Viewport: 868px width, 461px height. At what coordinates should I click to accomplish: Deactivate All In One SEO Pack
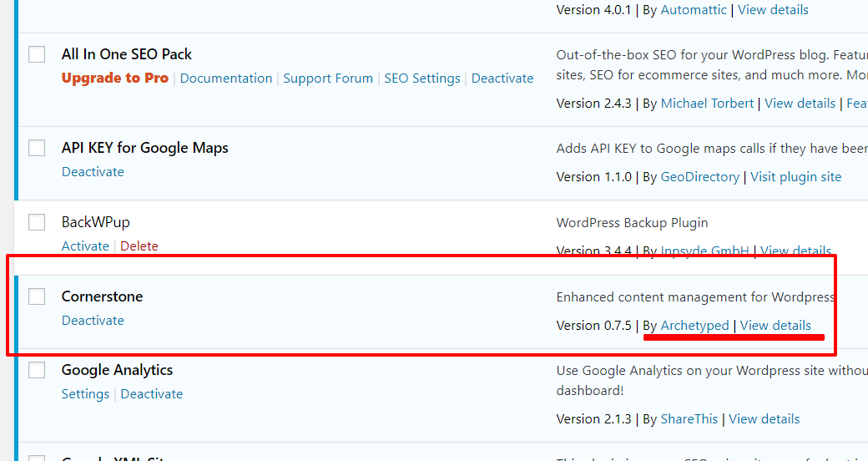[x=502, y=79]
